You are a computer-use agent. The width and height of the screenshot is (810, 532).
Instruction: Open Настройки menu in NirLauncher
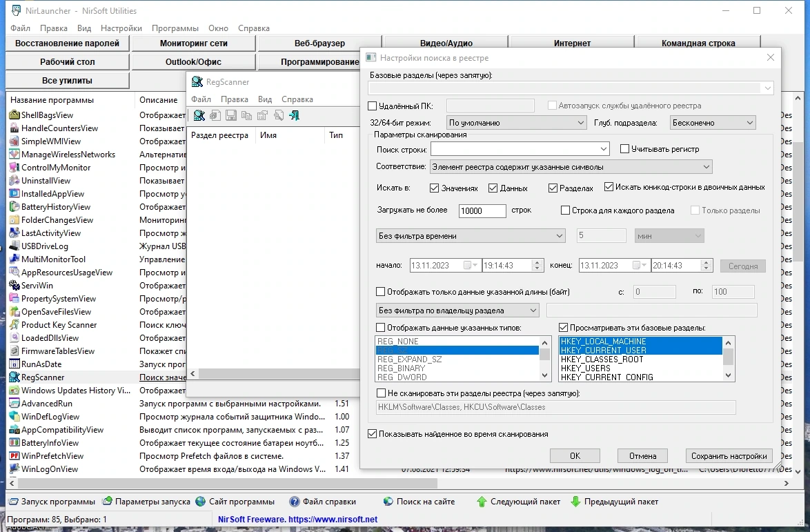point(121,28)
